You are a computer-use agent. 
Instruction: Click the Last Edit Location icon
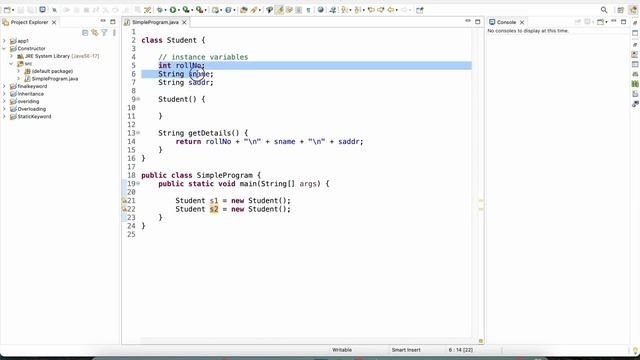[371, 10]
